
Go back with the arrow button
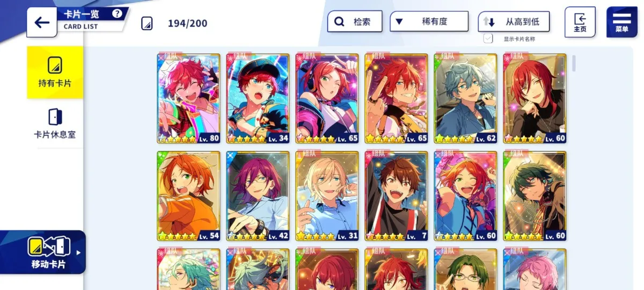click(x=42, y=23)
